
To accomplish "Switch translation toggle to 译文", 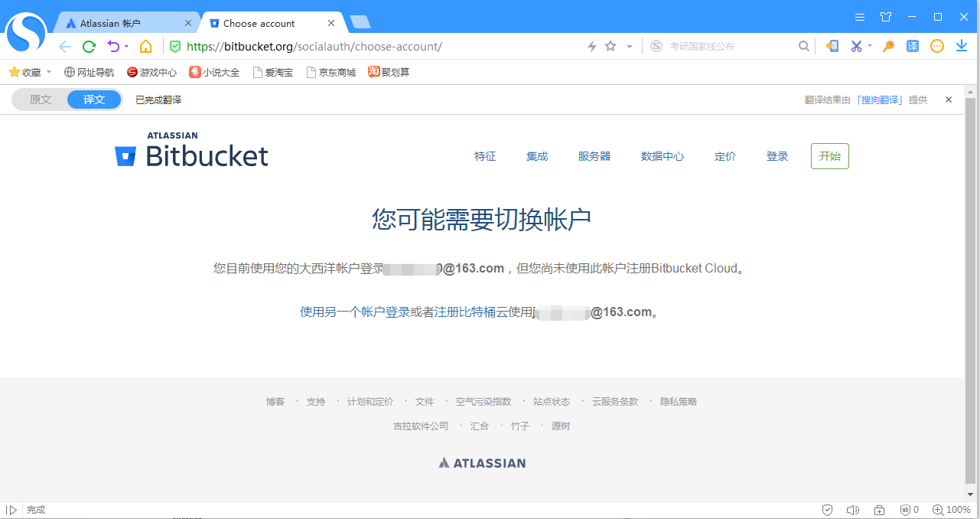I will click(x=94, y=100).
